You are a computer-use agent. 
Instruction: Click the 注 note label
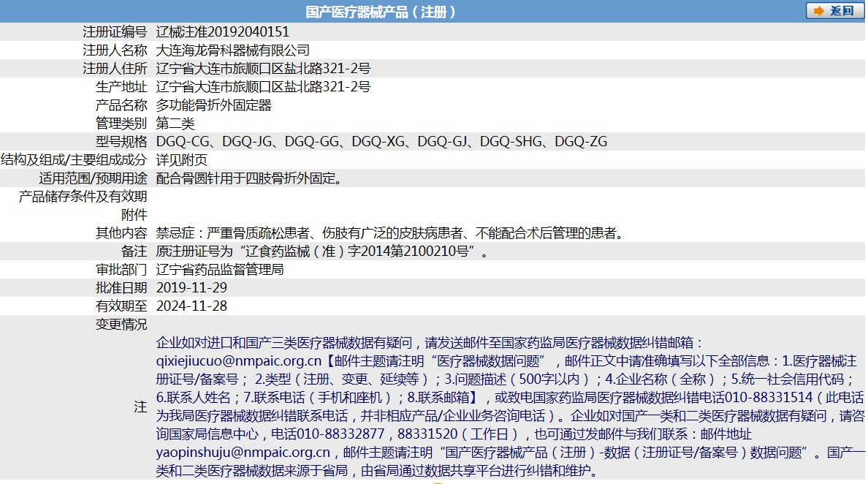[140, 407]
